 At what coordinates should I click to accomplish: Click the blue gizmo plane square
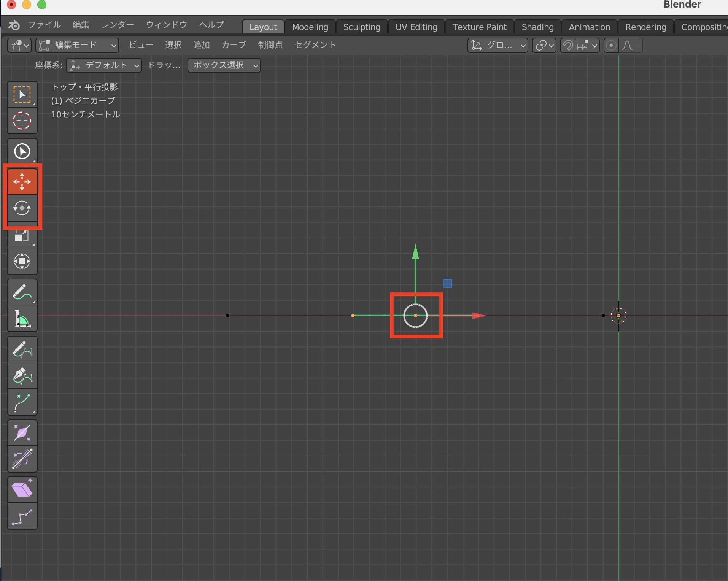click(x=448, y=283)
